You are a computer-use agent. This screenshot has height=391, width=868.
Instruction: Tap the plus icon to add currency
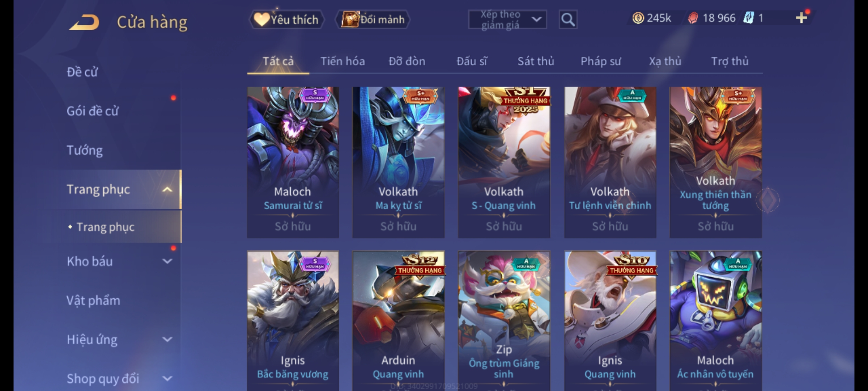801,18
